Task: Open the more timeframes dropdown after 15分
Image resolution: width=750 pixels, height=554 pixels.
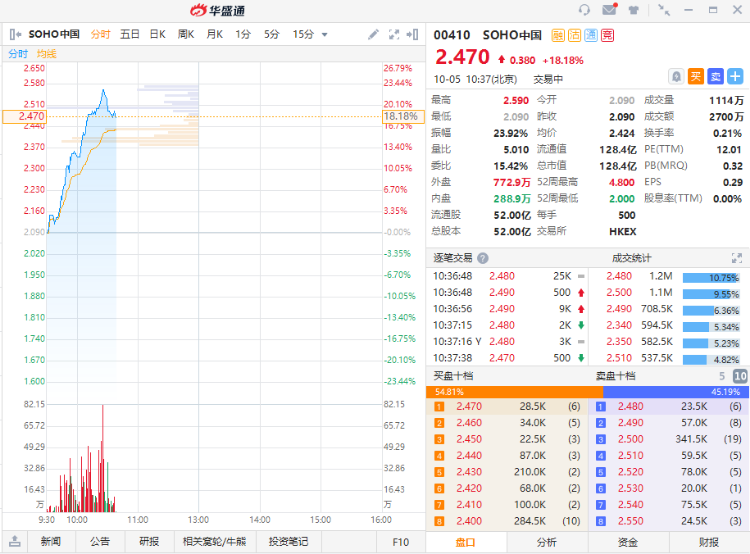Action: click(325, 34)
